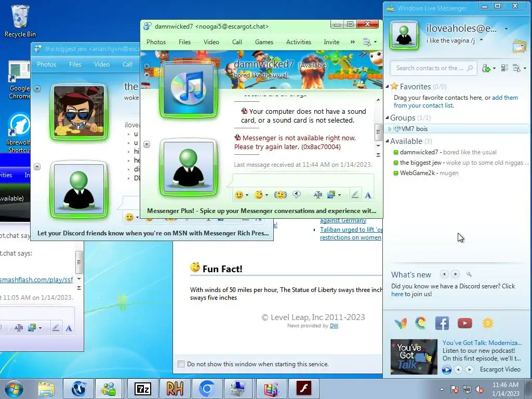Image resolution: width=532 pixels, height=399 pixels.
Task: Click the clock showing 11:46 AM
Action: tap(505, 385)
